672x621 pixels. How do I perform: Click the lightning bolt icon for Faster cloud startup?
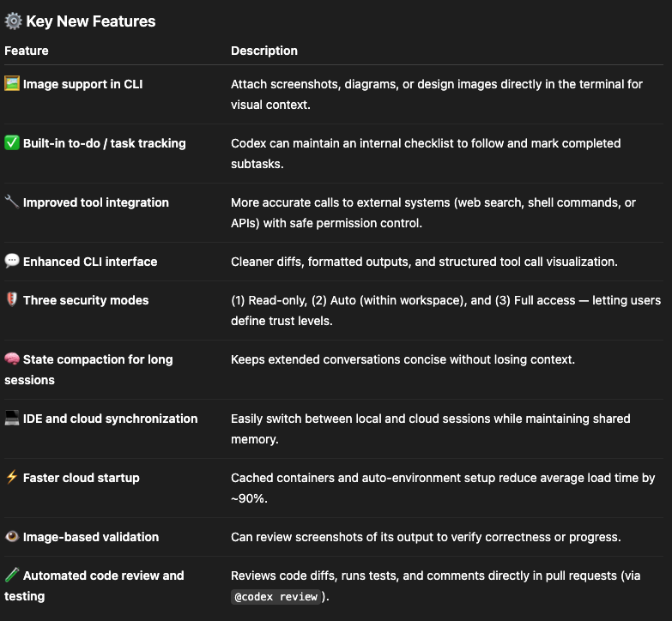click(x=12, y=478)
